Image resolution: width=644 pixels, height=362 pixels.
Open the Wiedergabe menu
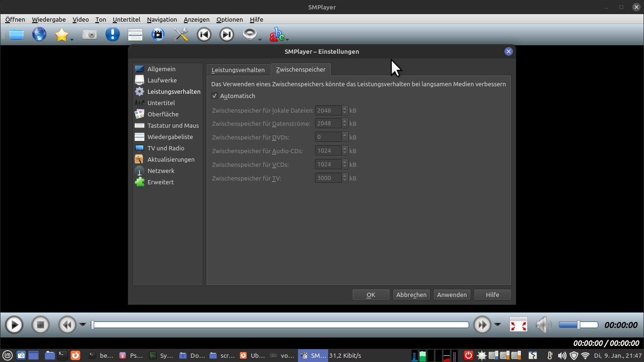[49, 19]
